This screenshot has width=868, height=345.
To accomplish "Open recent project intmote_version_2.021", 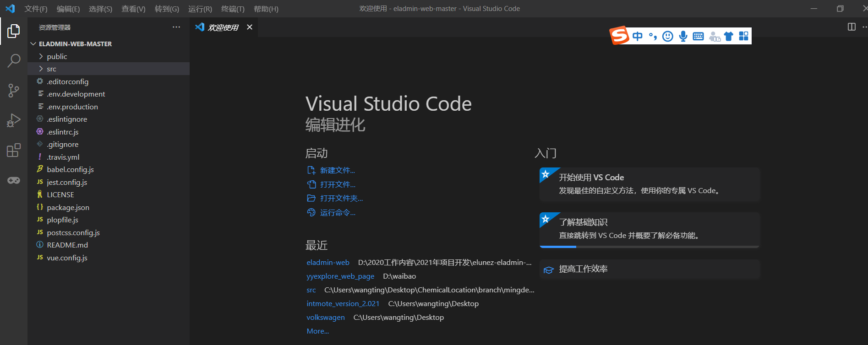I will pyautogui.click(x=343, y=303).
